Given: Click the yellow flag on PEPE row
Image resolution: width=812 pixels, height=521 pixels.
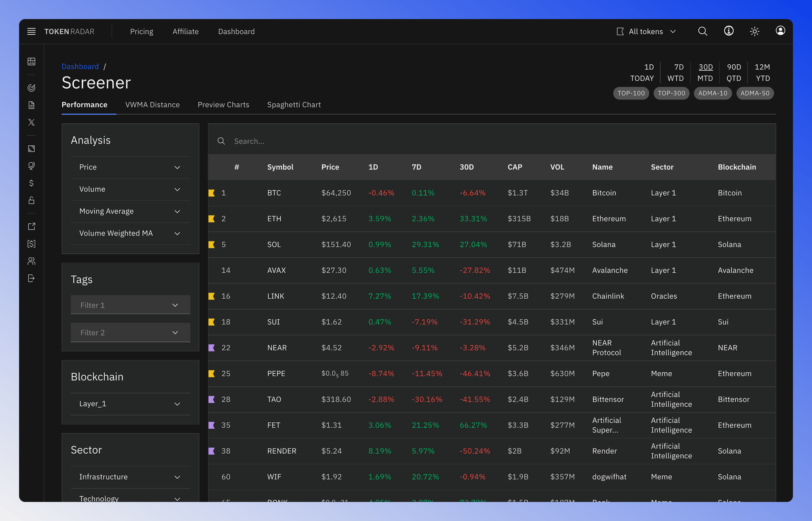Looking at the screenshot, I should [x=211, y=374].
